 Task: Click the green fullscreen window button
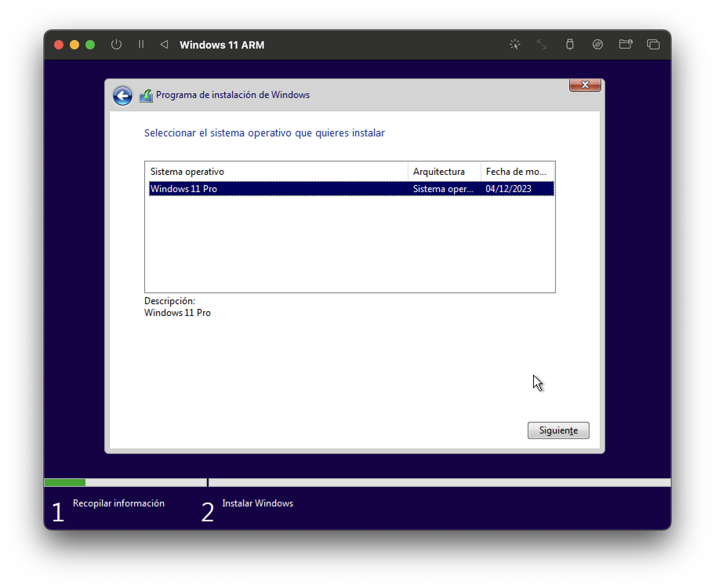pos(90,45)
